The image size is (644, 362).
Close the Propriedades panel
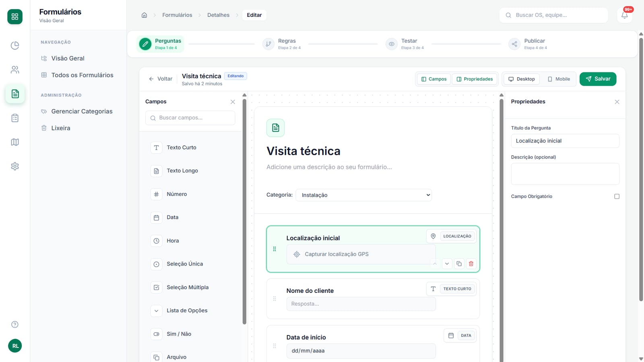pyautogui.click(x=617, y=102)
